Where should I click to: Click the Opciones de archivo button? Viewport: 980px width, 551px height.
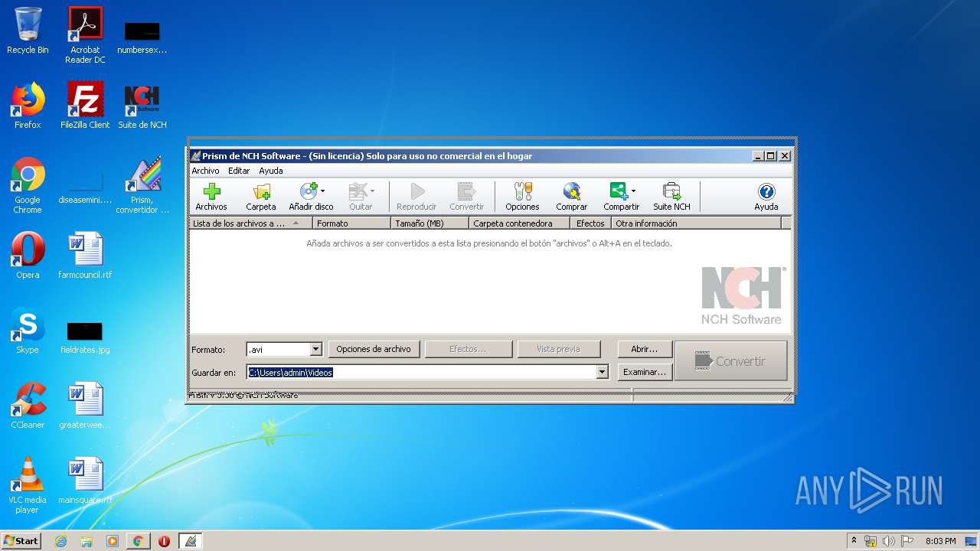coord(374,349)
